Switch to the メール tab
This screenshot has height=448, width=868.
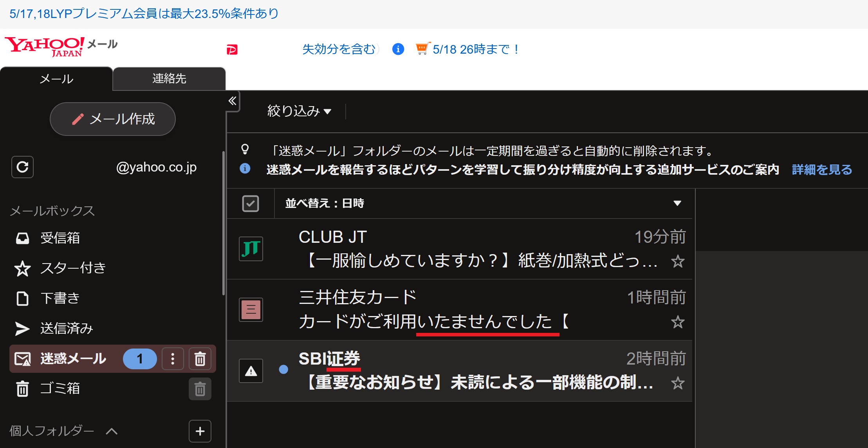coord(56,79)
